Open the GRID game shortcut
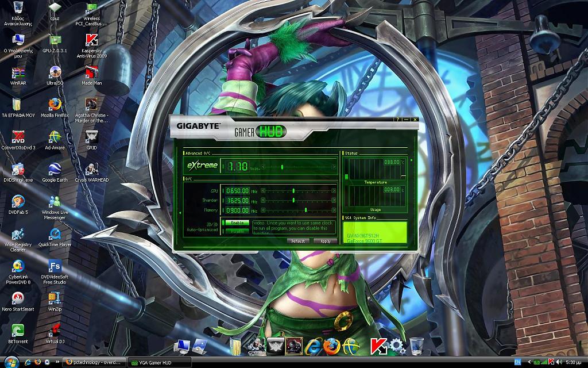 [91, 140]
